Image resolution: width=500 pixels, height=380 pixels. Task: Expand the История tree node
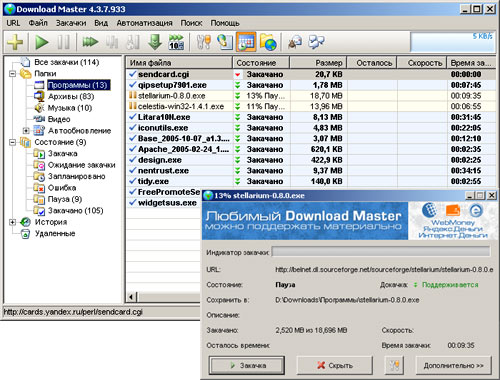pyautogui.click(x=12, y=222)
